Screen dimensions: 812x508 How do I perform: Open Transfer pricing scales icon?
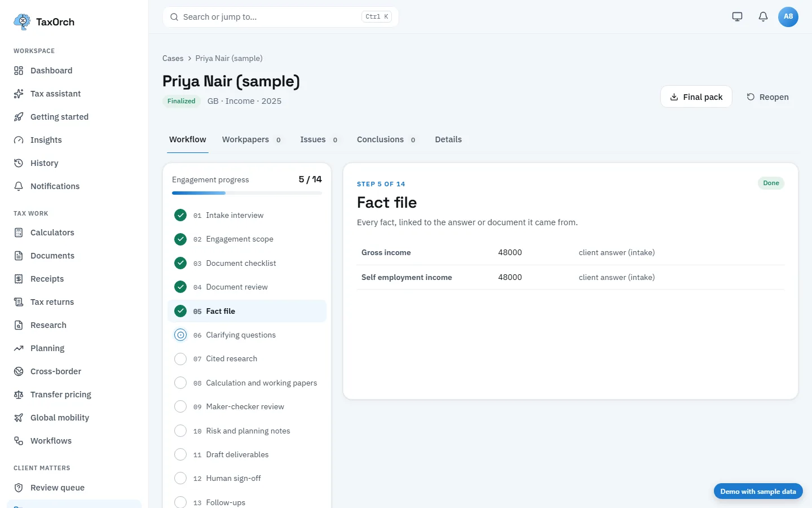19,395
